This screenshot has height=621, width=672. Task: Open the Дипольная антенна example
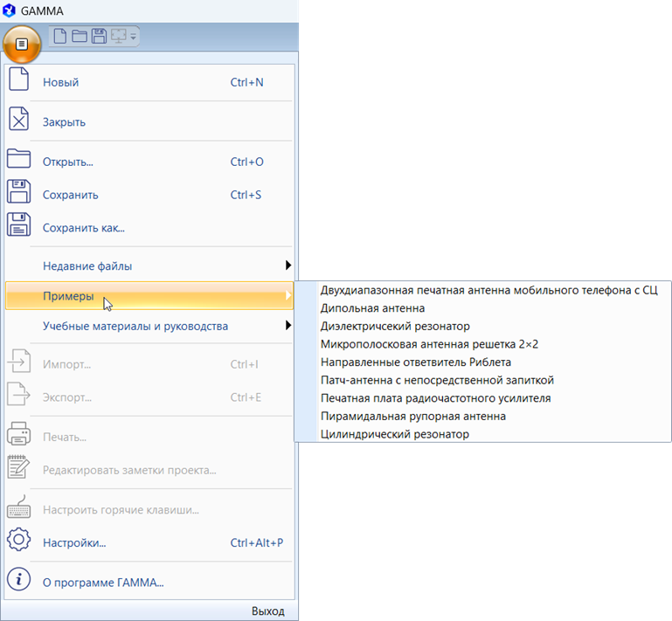tap(372, 308)
